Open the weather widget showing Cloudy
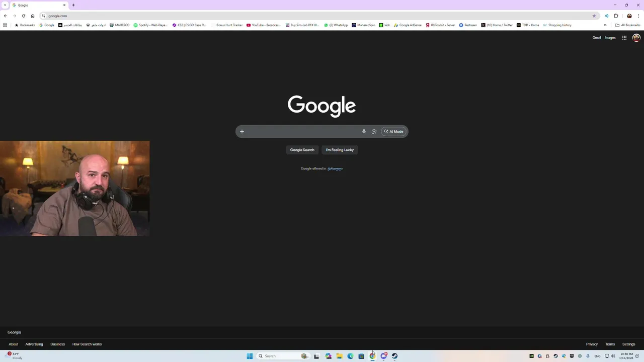The image size is (644, 362). point(14,356)
